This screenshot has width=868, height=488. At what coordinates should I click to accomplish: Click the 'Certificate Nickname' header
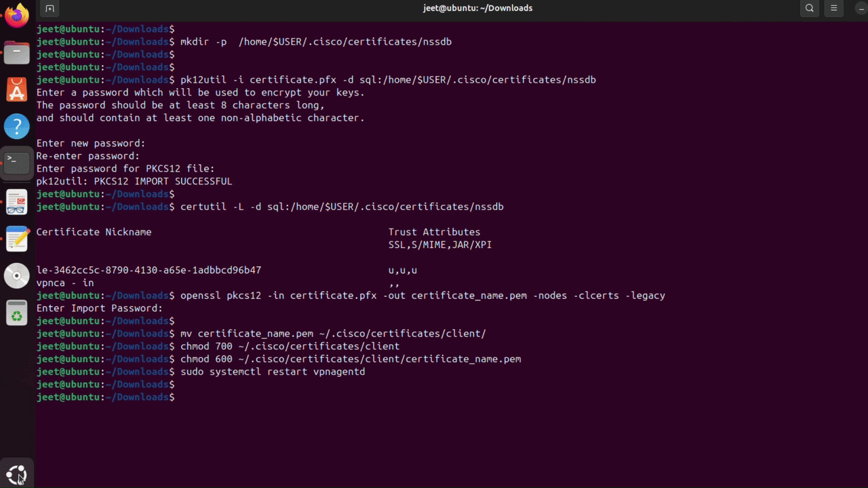94,232
